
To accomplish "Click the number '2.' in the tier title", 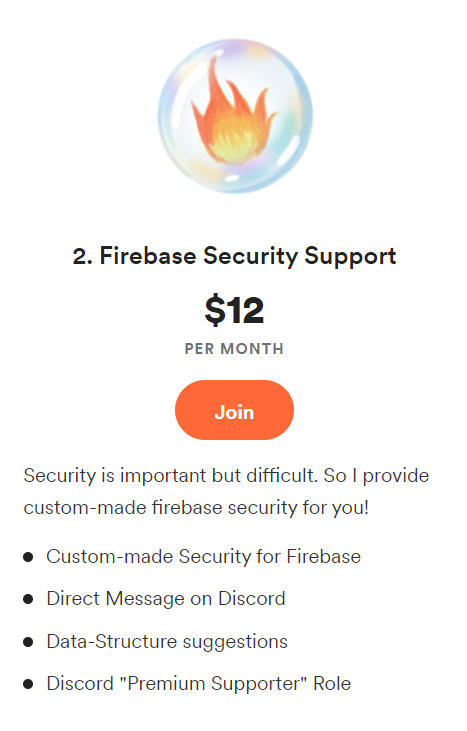I will pyautogui.click(x=82, y=256).
